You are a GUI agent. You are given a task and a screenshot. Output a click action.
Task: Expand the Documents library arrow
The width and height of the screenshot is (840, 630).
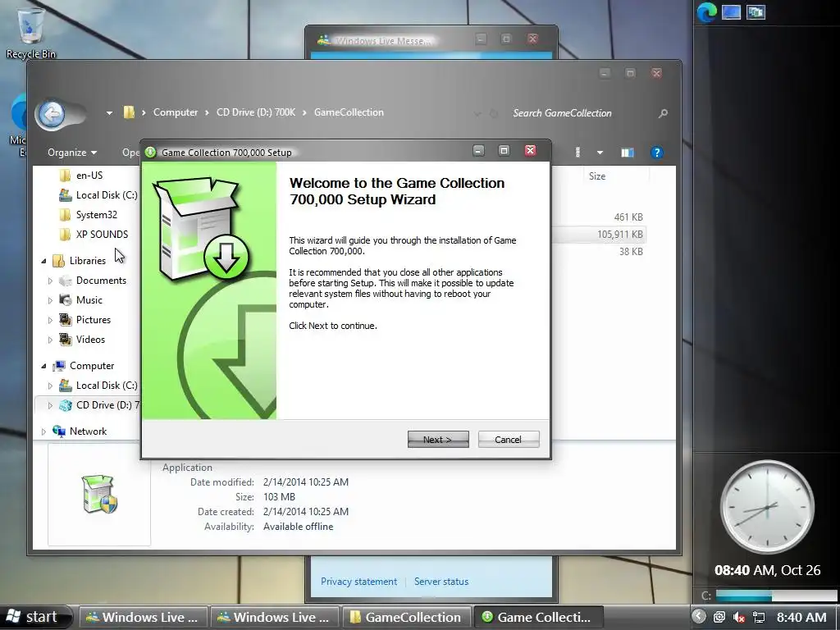tap(50, 281)
